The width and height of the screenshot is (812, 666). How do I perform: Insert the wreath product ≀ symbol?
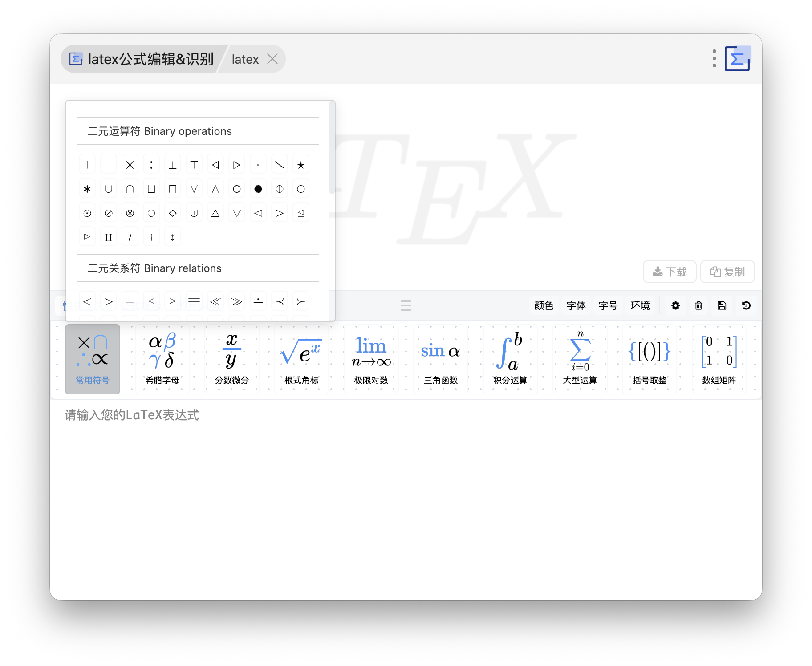130,237
